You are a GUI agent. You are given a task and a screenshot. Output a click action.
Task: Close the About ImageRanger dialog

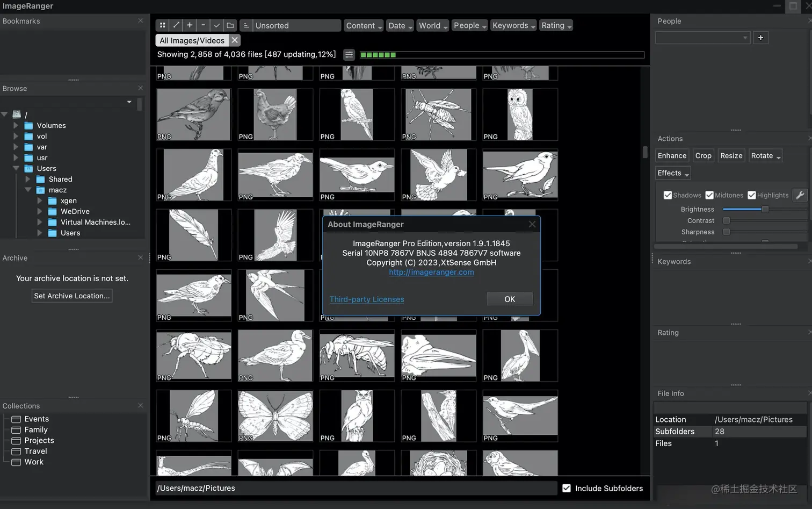(532, 224)
